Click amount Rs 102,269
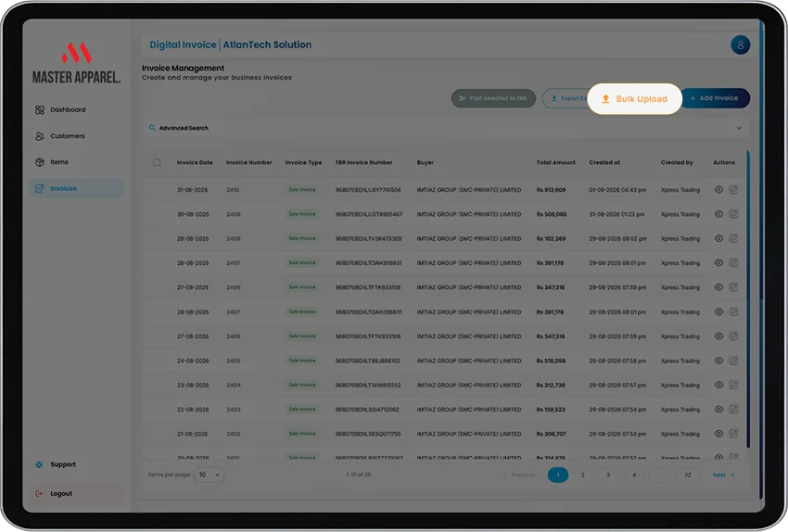 pyautogui.click(x=551, y=239)
